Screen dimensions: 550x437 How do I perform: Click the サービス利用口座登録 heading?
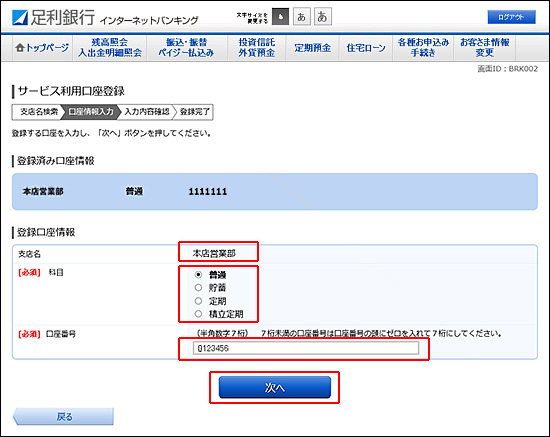tap(71, 91)
